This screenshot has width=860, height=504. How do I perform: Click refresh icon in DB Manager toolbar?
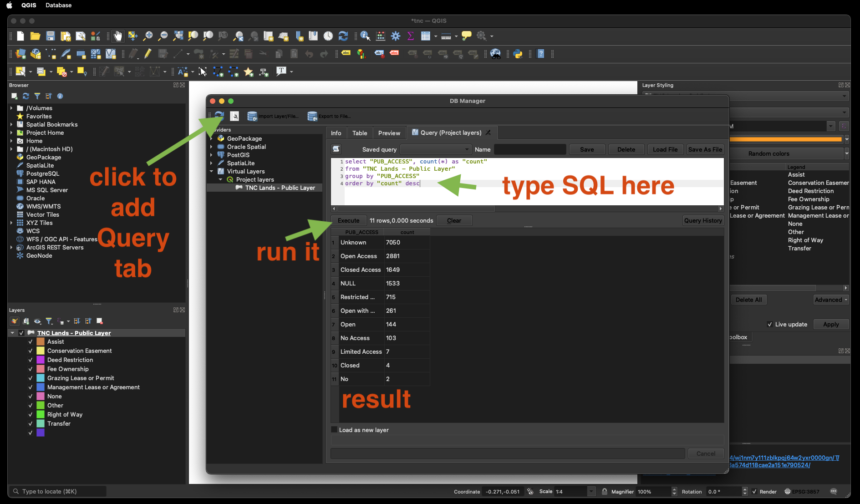(x=219, y=116)
